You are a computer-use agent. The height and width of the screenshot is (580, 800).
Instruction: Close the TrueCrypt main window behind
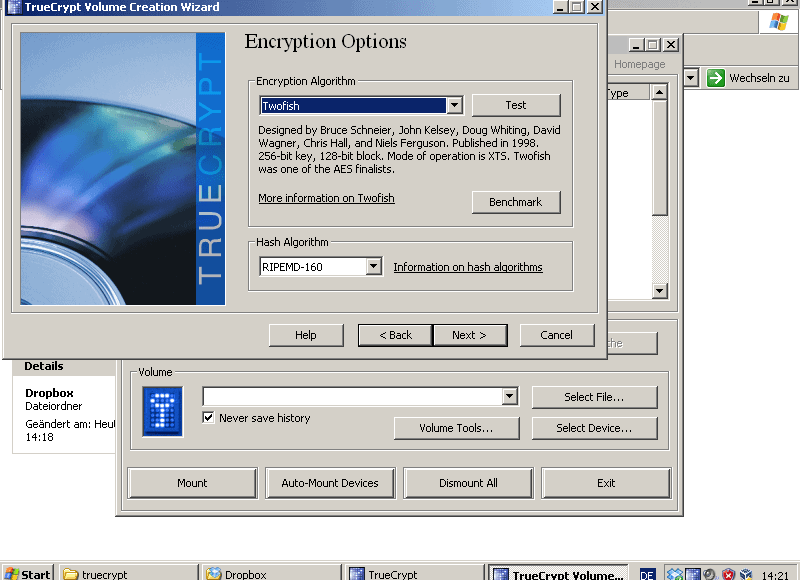(x=671, y=45)
